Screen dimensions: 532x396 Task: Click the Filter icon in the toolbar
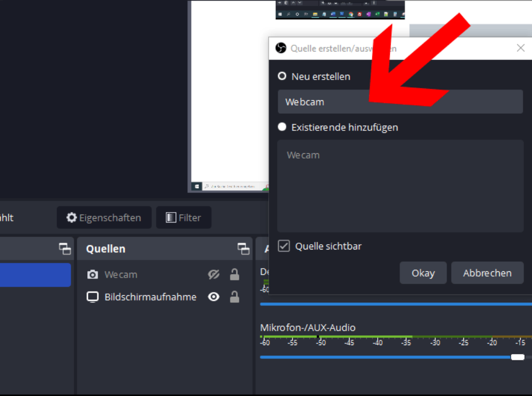click(170, 217)
